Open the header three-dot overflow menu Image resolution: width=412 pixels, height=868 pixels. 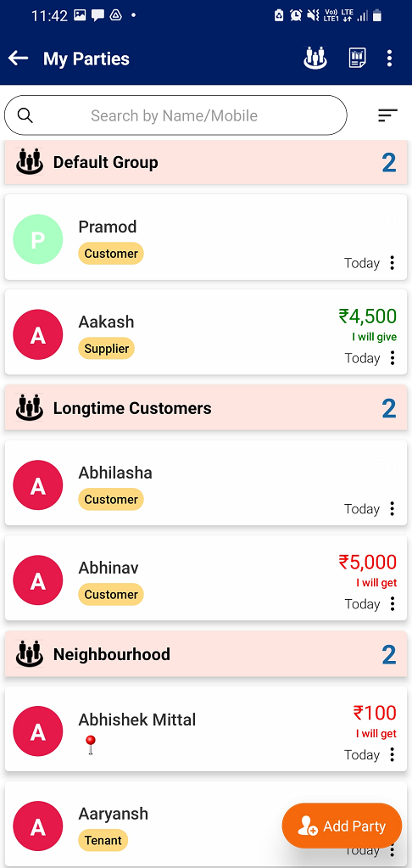tap(390, 59)
